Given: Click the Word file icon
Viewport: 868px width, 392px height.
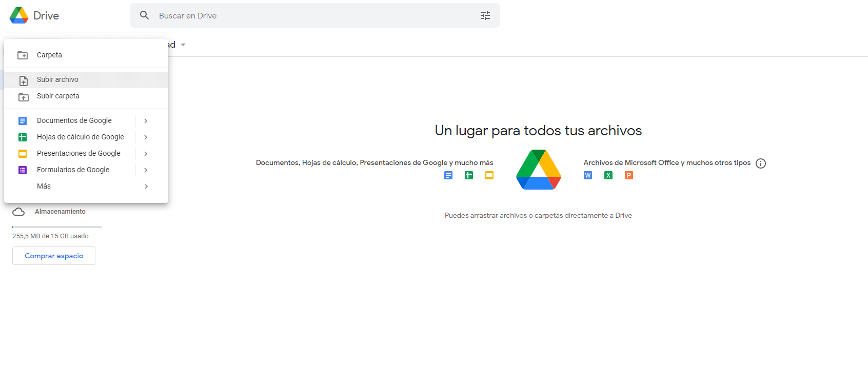Looking at the screenshot, I should pos(588,175).
